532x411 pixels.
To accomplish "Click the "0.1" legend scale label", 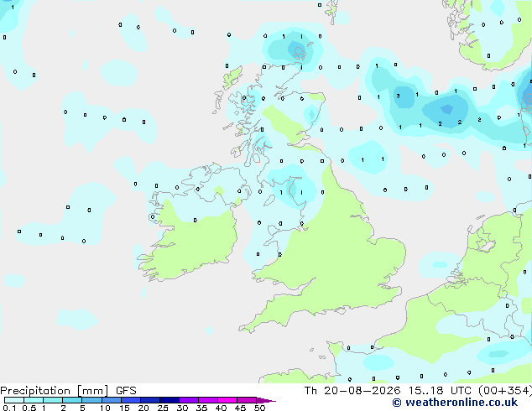I will coord(9,408).
